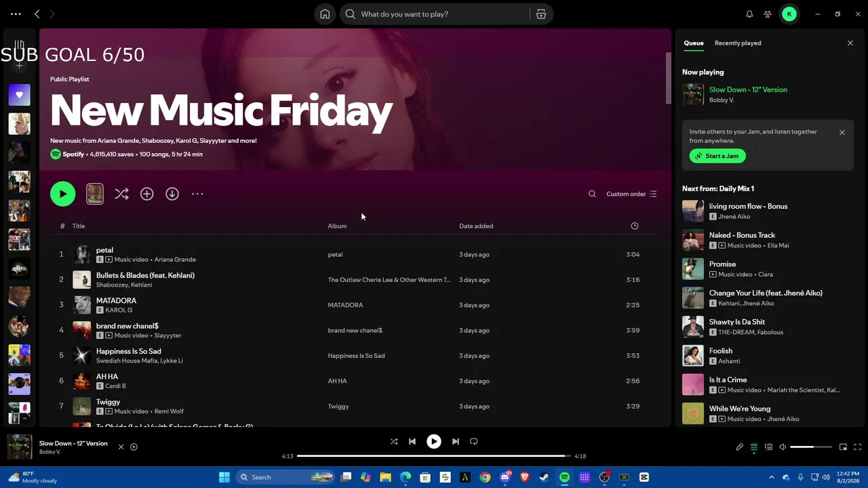Click the main content vertical scrollbar
Viewport: 868px width, 488px height.
click(x=668, y=77)
